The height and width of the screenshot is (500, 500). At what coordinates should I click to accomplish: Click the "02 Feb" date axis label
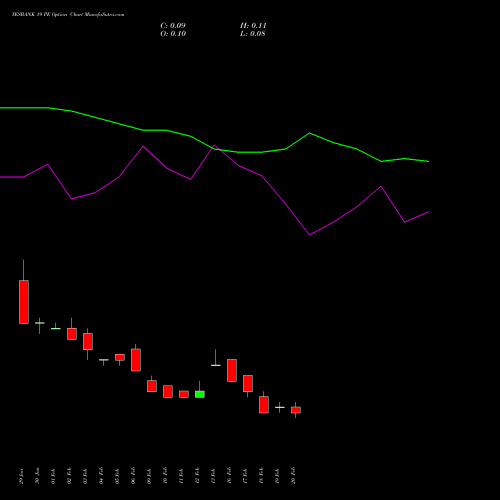click(70, 476)
